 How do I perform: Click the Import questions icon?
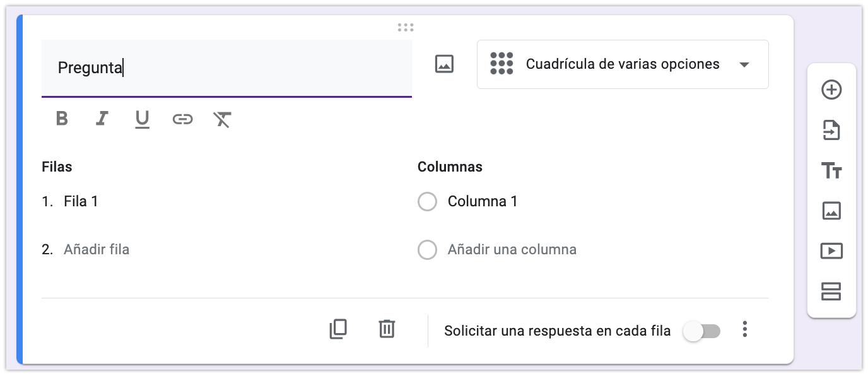tap(831, 131)
